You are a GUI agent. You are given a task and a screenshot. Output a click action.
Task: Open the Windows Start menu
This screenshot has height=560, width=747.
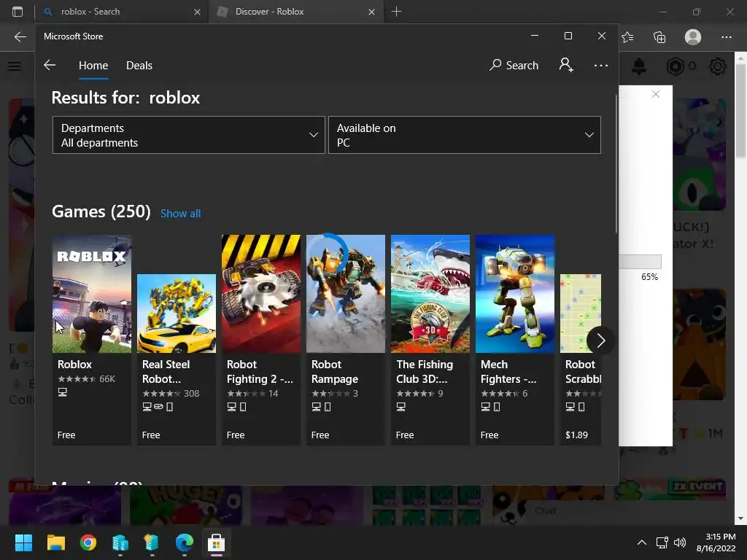pyautogui.click(x=23, y=542)
